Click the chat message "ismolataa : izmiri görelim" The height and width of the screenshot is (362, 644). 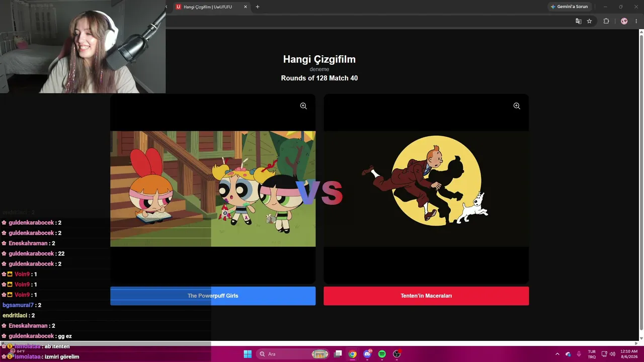pos(40,357)
